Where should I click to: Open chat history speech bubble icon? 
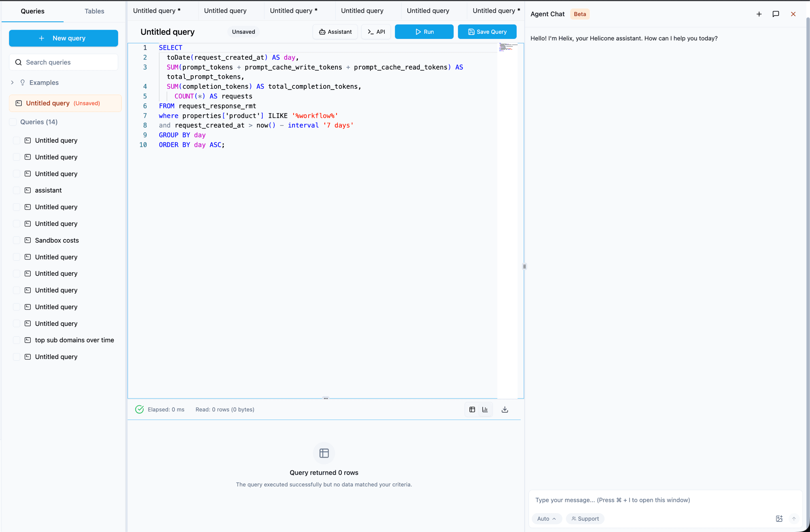point(776,14)
